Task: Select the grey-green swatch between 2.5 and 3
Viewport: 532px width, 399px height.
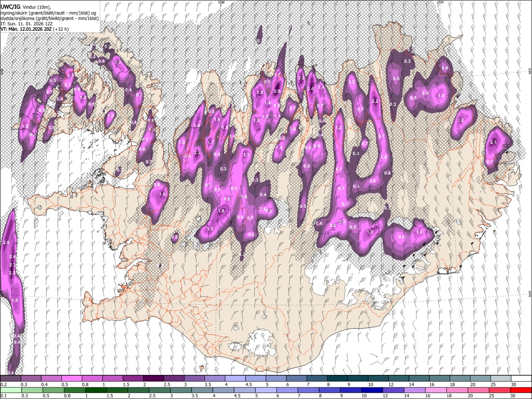Action: pos(159,390)
